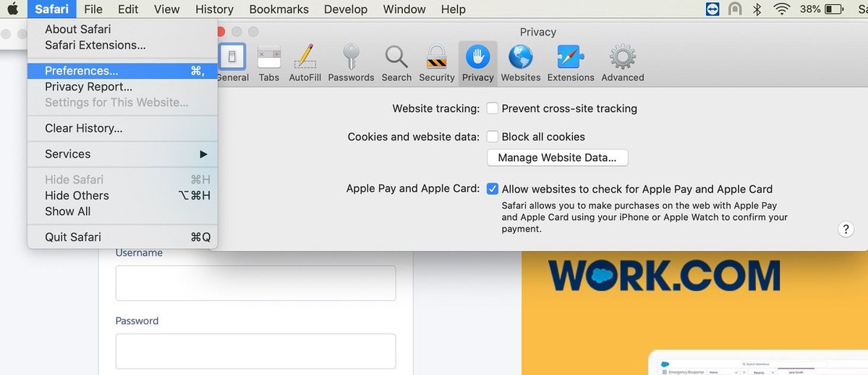Screen dimensions: 868x375
Task: Open the Tabs preferences pane
Action: pyautogui.click(x=269, y=62)
